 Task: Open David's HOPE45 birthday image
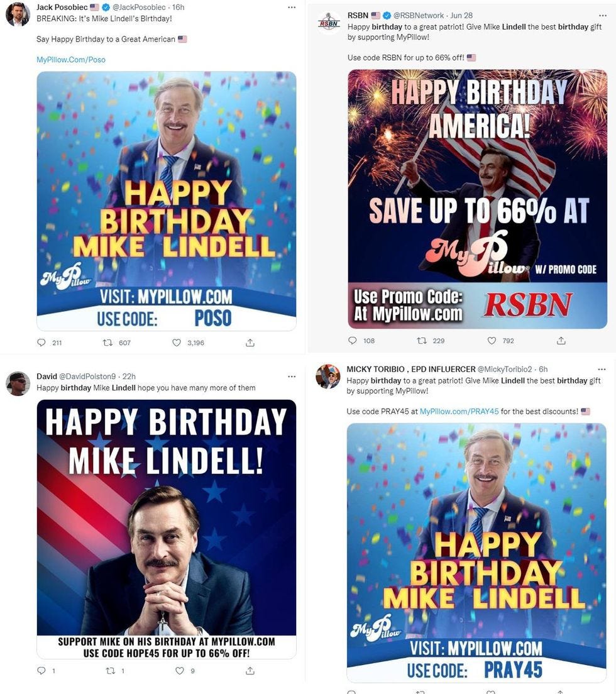[x=167, y=529]
